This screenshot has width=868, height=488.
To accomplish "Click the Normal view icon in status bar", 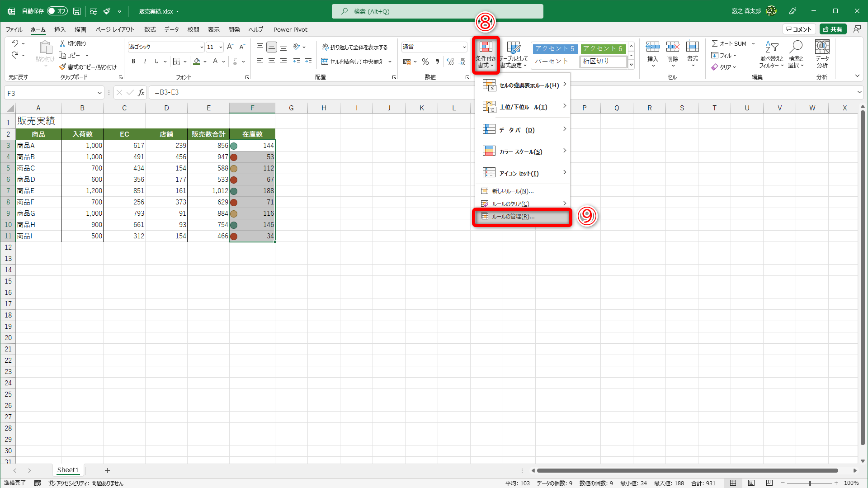I will tap(733, 483).
